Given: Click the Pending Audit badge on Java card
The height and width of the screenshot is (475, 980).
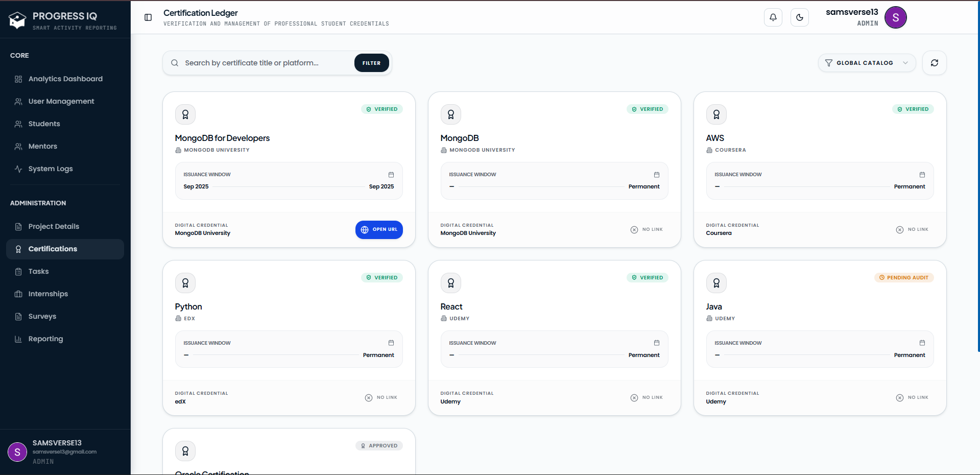Looking at the screenshot, I should pos(904,278).
